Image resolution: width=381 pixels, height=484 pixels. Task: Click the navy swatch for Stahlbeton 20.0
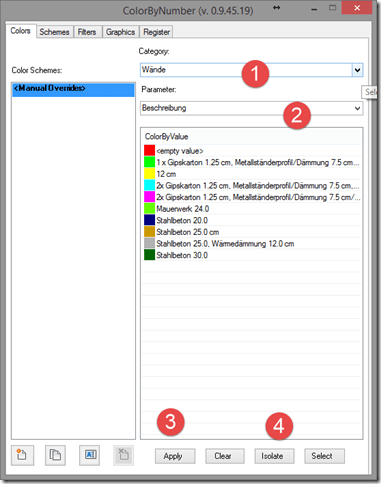tap(149, 220)
